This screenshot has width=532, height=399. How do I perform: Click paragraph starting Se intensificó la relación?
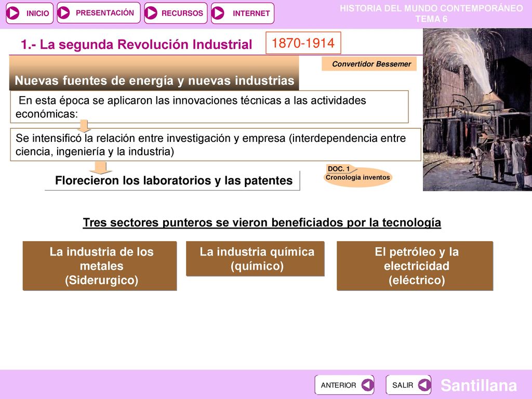(x=216, y=144)
